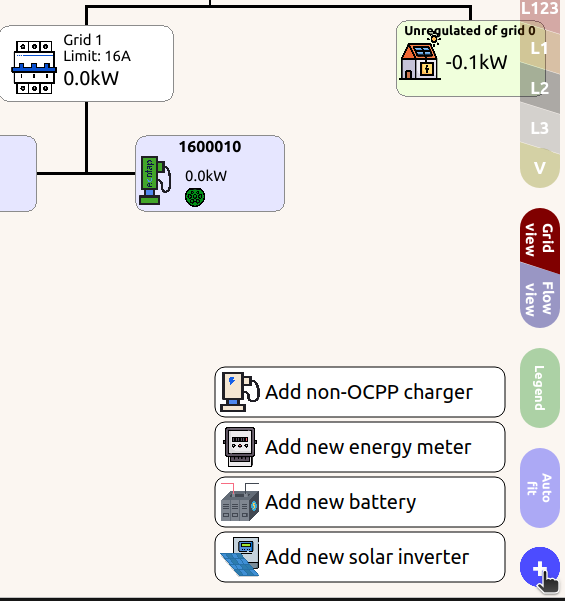The width and height of the screenshot is (565, 601).
Task: Click the solar inverter panel icon
Action: coord(240,557)
